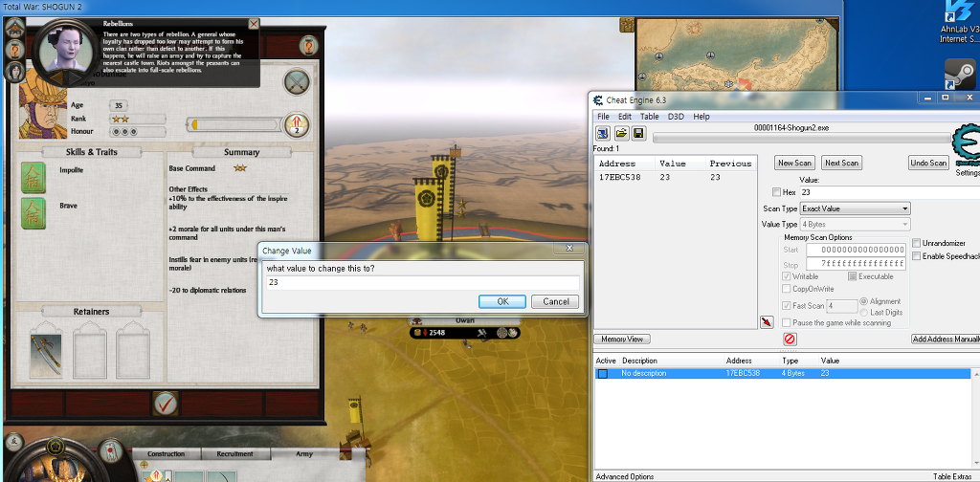Open the Value Type dropdown
Image resolution: width=980 pixels, height=482 pixels.
pyautogui.click(x=855, y=224)
